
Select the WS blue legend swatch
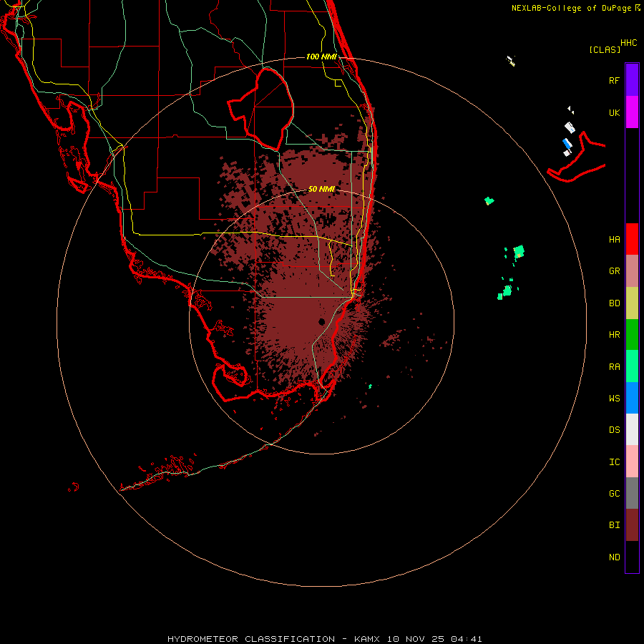pos(632,398)
